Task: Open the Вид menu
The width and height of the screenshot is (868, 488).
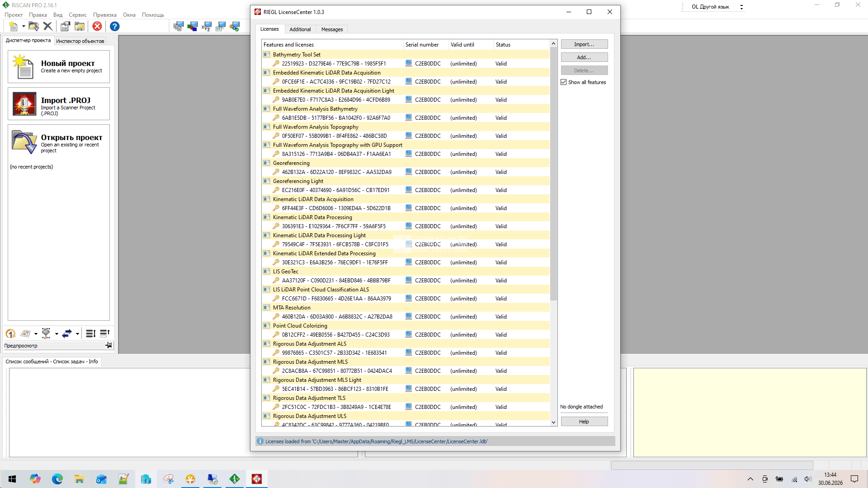Action: tap(58, 15)
